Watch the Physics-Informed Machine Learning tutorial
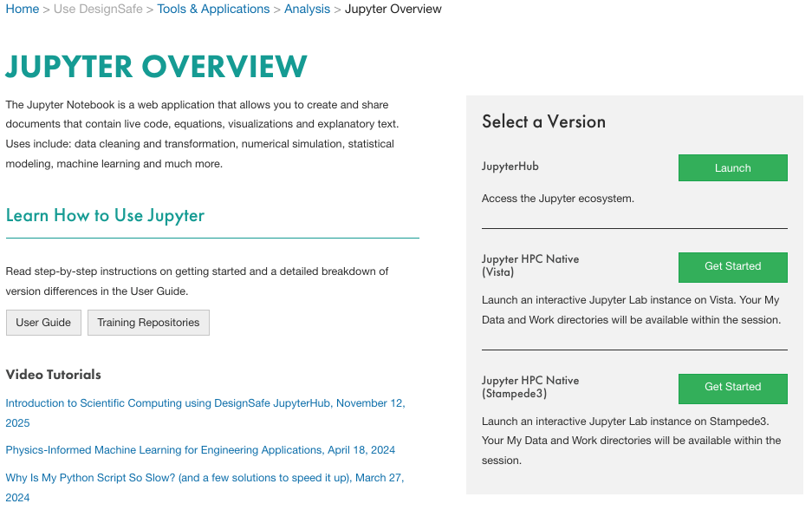This screenshot has width=812, height=510. (x=199, y=449)
